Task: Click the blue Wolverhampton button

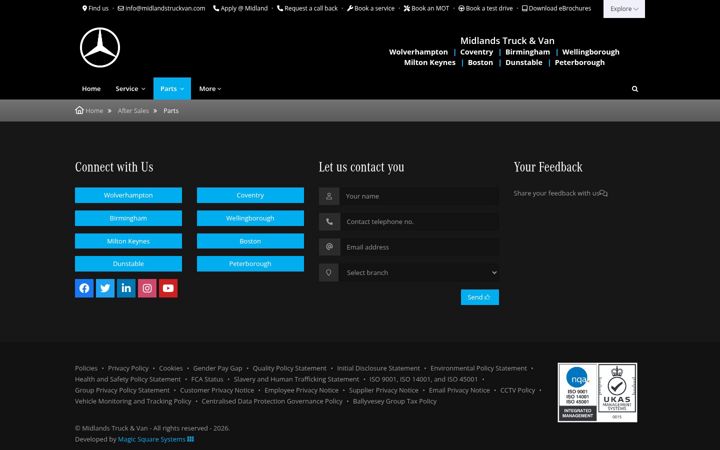Action: 128,195
